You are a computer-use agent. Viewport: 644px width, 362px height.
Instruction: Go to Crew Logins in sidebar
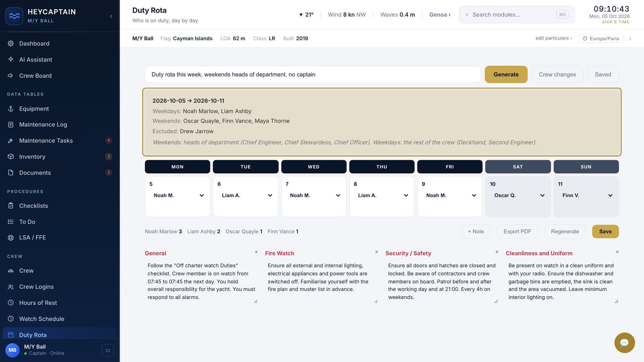coord(60,287)
